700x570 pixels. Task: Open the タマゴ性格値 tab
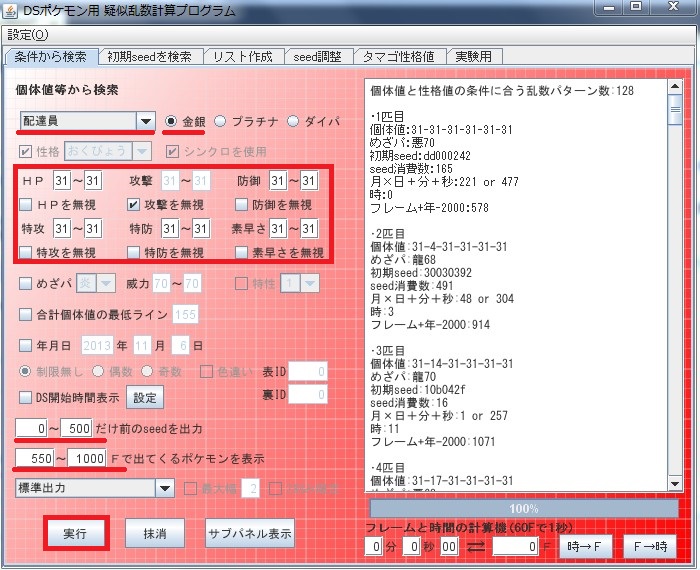pos(398,57)
